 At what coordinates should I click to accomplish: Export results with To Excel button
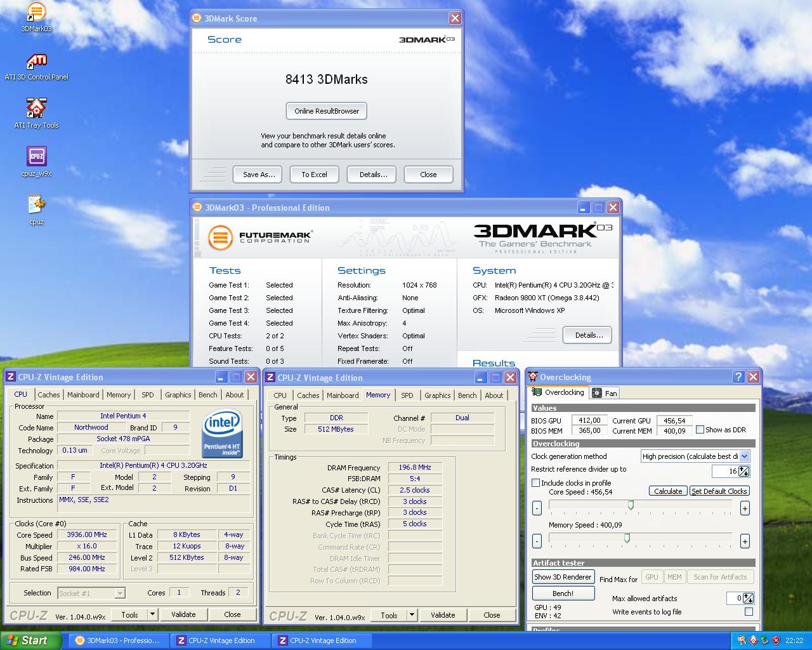click(315, 175)
